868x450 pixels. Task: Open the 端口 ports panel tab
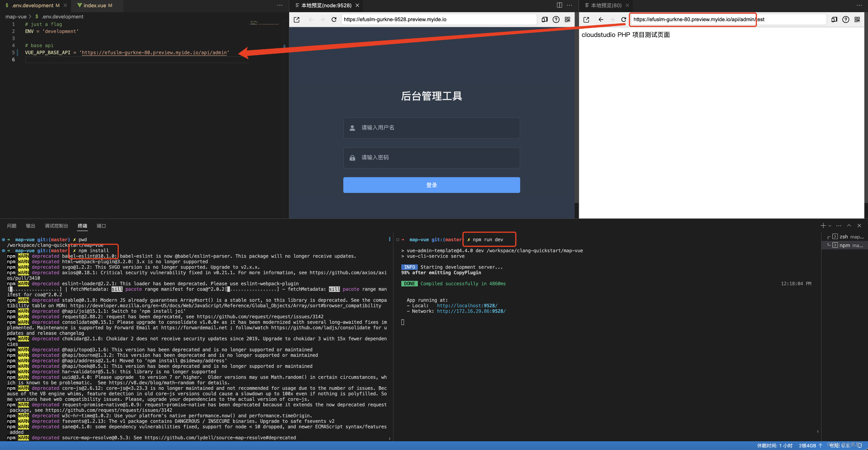click(x=101, y=226)
